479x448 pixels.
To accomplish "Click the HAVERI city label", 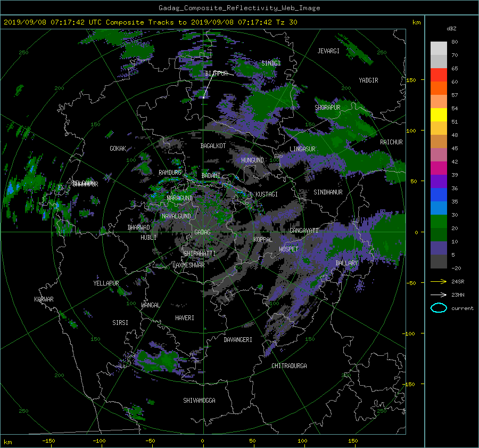I will point(185,318).
